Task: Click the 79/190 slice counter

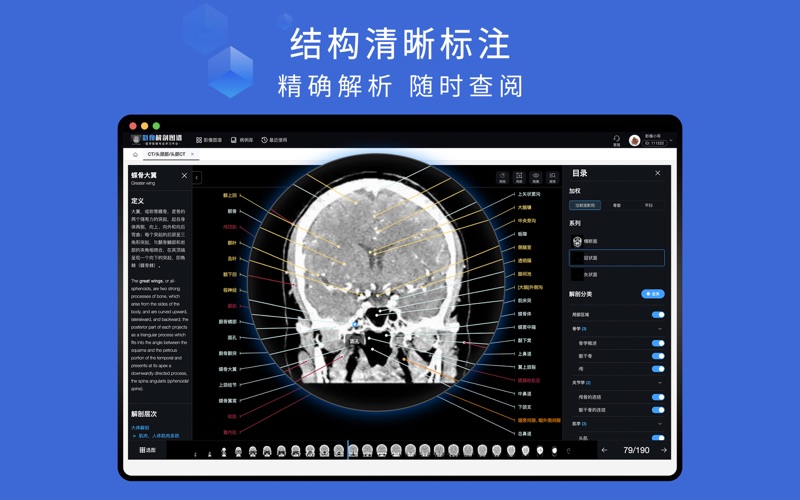Action: (x=636, y=450)
